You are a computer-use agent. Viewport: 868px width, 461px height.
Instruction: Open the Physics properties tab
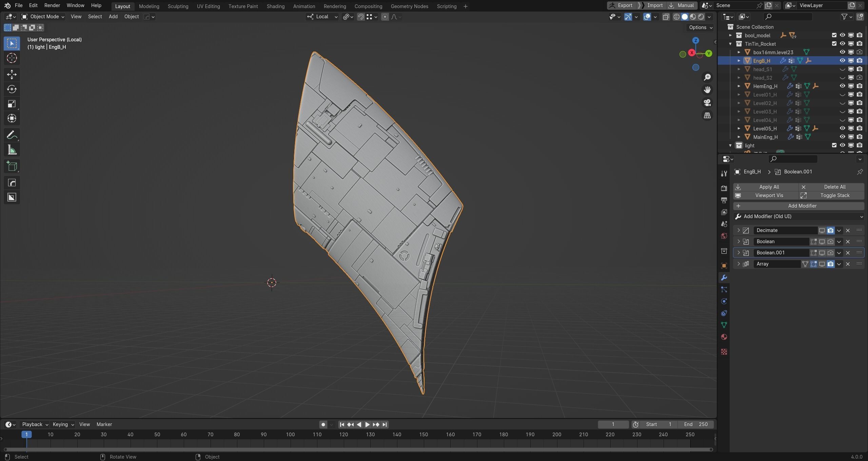tap(724, 301)
